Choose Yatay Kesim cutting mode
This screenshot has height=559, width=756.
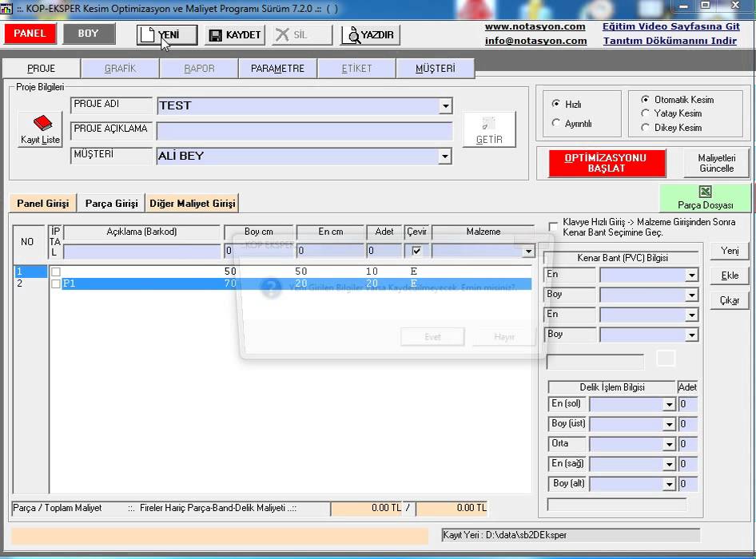point(645,113)
